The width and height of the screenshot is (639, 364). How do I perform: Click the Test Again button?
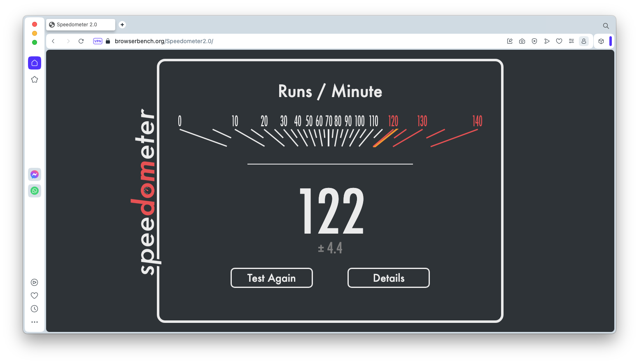(x=271, y=278)
